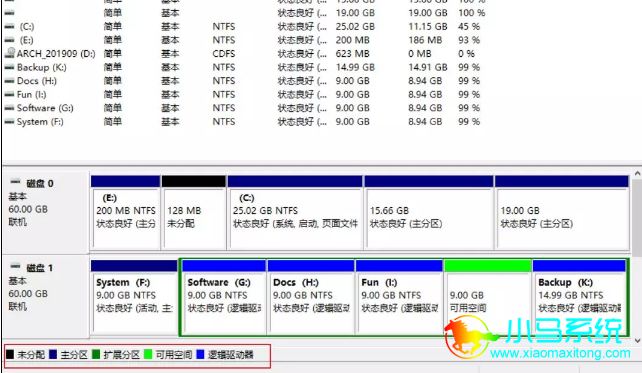Click the 磁盘 1 disk icon
The width and height of the screenshot is (642, 373).
click(15, 266)
